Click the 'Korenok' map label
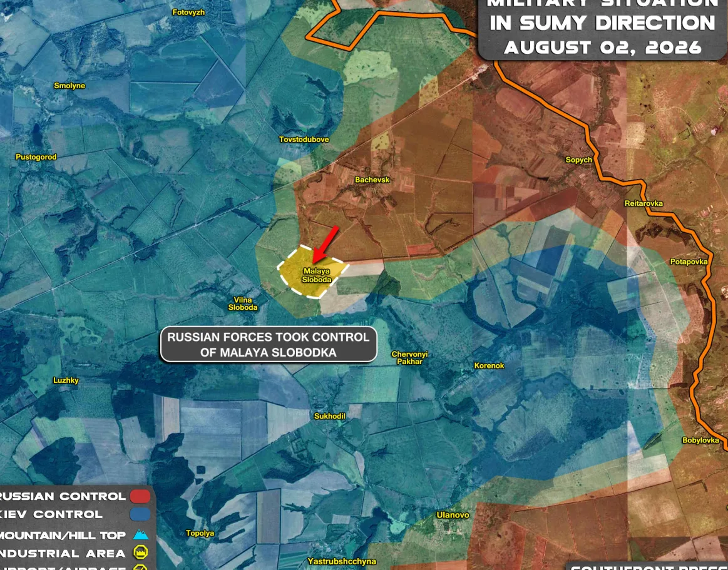Screen dimensions: 728x570 click(x=489, y=366)
